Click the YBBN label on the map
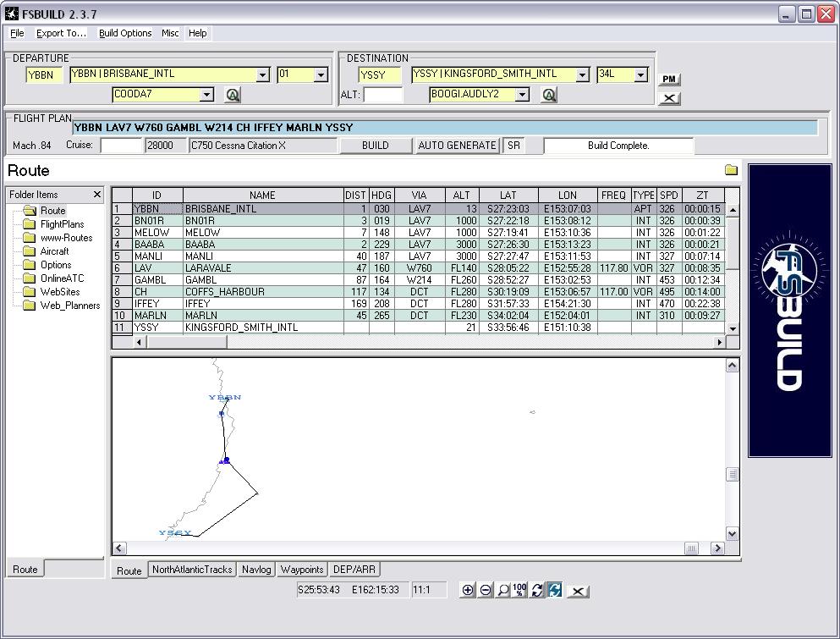Image resolution: width=840 pixels, height=639 pixels. [225, 397]
